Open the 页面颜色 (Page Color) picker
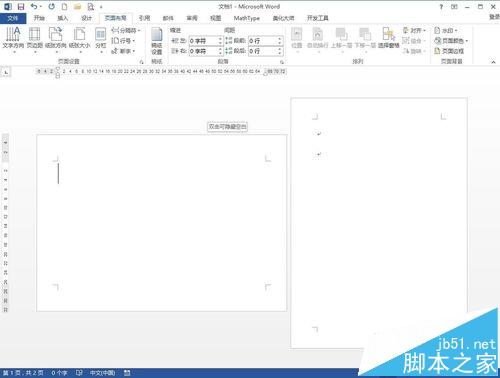 click(451, 41)
